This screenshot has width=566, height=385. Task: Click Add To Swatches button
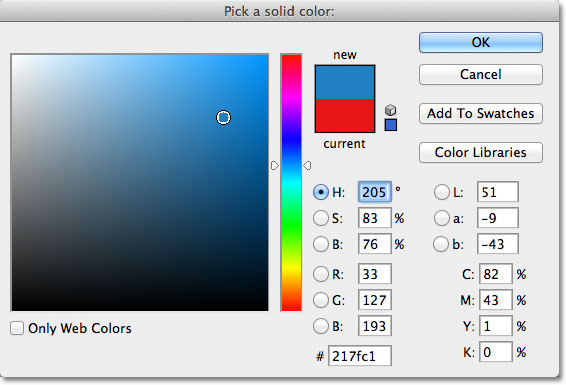pyautogui.click(x=480, y=113)
